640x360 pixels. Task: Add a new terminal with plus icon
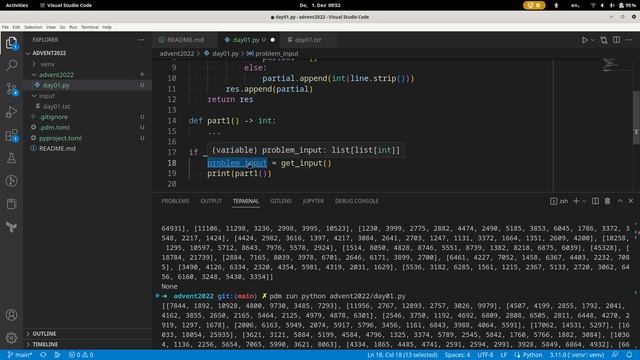point(576,201)
